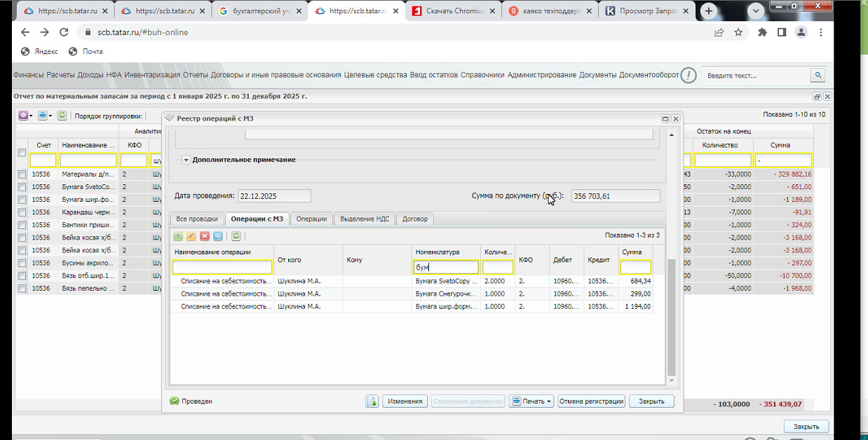868x440 pixels.
Task: Check the Бусины акрило... row checkbox
Action: pos(22,263)
